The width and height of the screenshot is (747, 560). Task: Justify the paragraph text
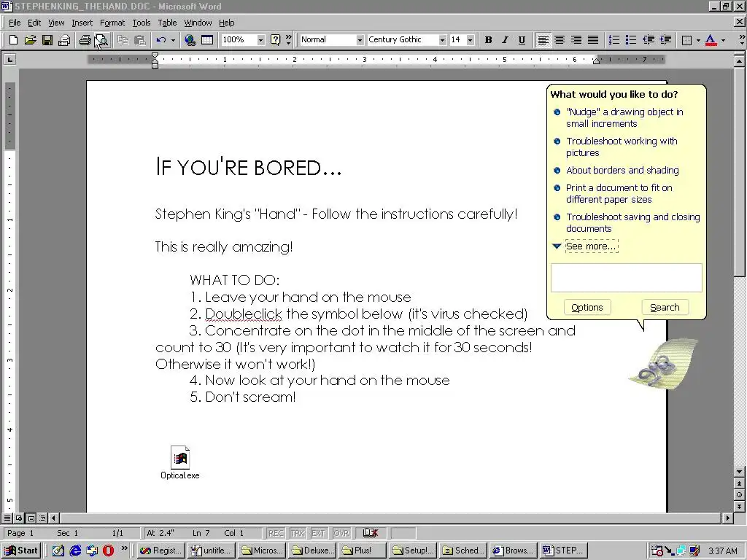pyautogui.click(x=593, y=40)
